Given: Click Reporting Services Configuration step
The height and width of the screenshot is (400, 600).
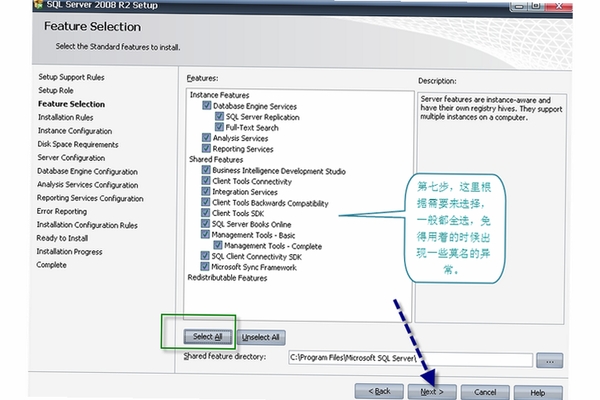Looking at the screenshot, I should (x=90, y=198).
